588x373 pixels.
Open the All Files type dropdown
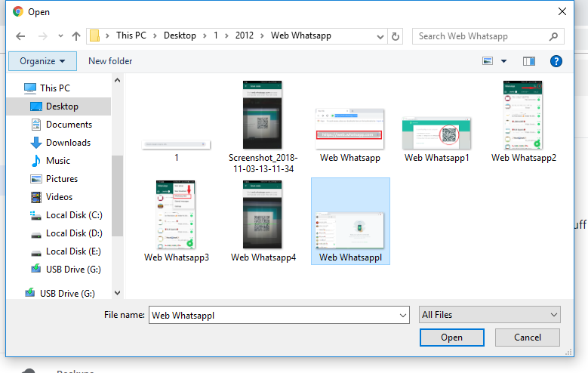pos(489,315)
